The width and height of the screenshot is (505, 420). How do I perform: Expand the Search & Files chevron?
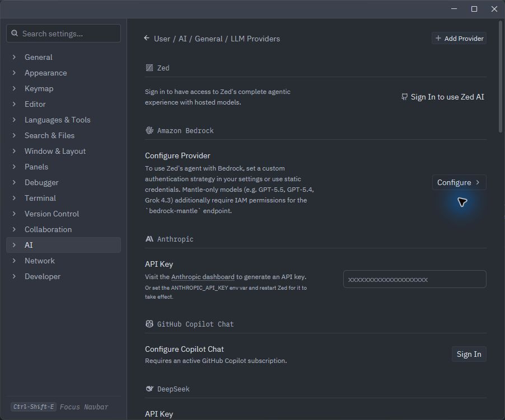pos(14,135)
